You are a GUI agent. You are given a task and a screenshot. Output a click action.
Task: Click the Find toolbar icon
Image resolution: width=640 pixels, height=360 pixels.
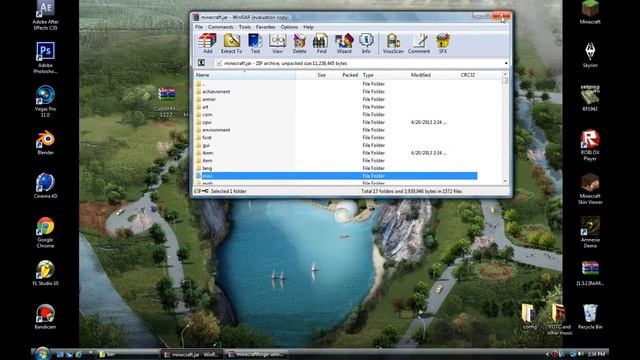click(321, 43)
